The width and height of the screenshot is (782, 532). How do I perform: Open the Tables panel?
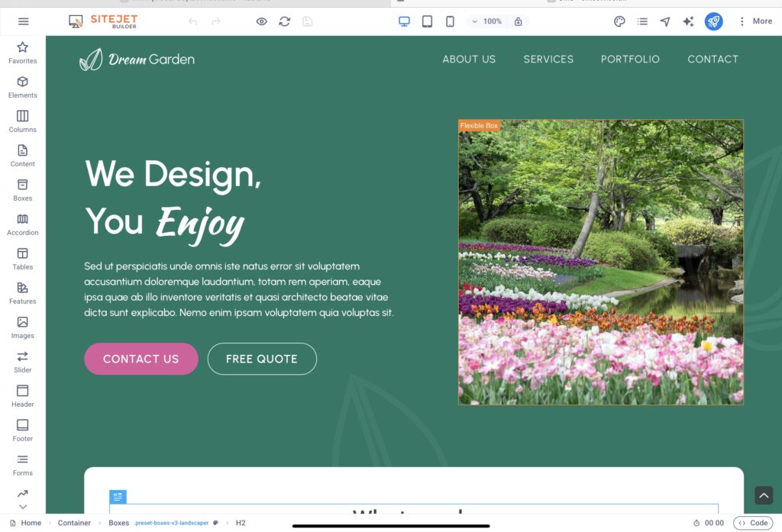click(x=22, y=260)
